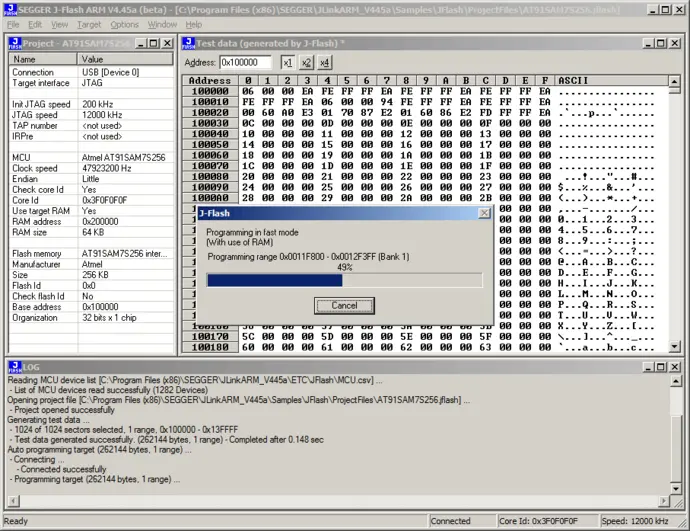
Task: Set data width to x1
Action: (x=286, y=62)
